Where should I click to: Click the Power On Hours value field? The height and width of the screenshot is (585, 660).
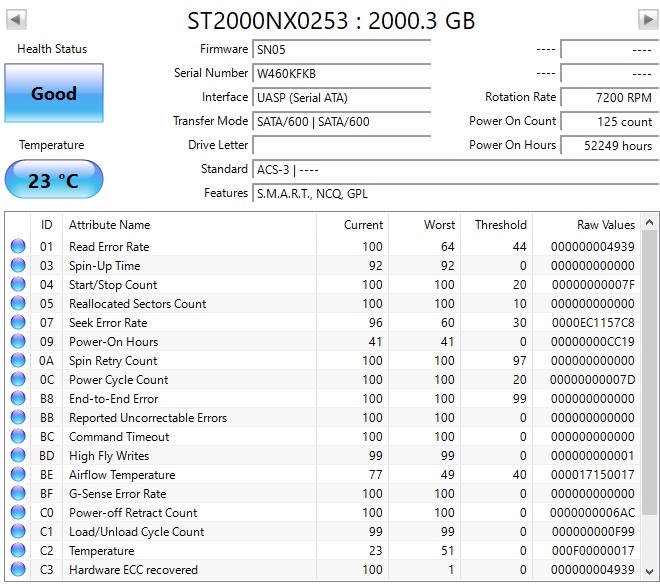pos(607,145)
